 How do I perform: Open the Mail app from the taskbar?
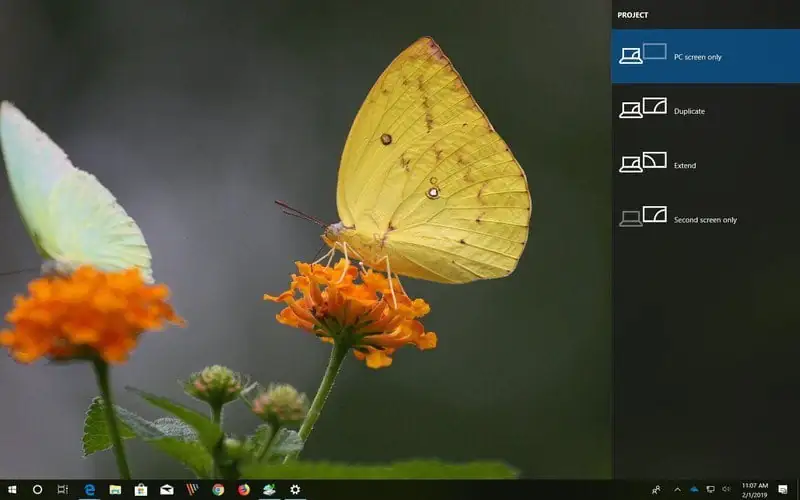click(x=167, y=490)
